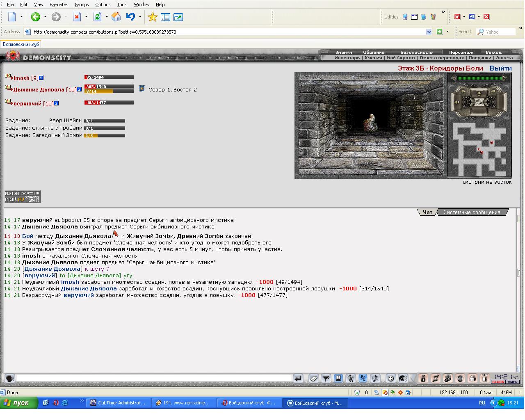The height and width of the screenshot is (420, 525).
Task: Click the grey Forward arrow button
Action: point(56,17)
